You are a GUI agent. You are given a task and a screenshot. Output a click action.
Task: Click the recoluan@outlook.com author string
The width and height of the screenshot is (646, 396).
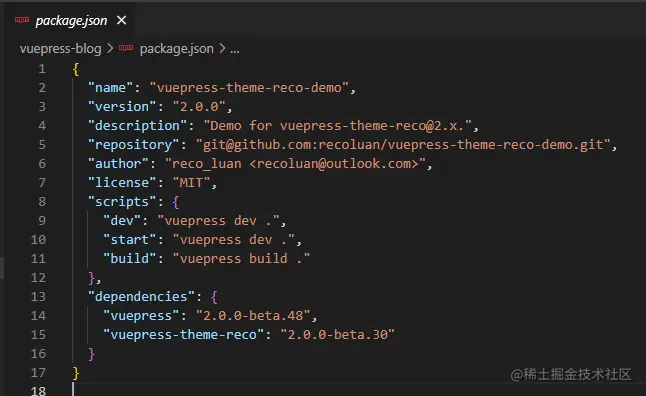click(295, 164)
